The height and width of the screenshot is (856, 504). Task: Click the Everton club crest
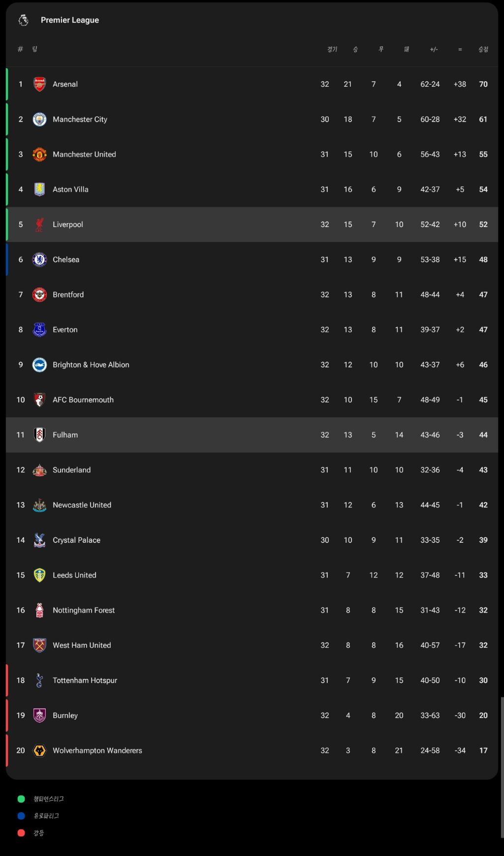39,329
